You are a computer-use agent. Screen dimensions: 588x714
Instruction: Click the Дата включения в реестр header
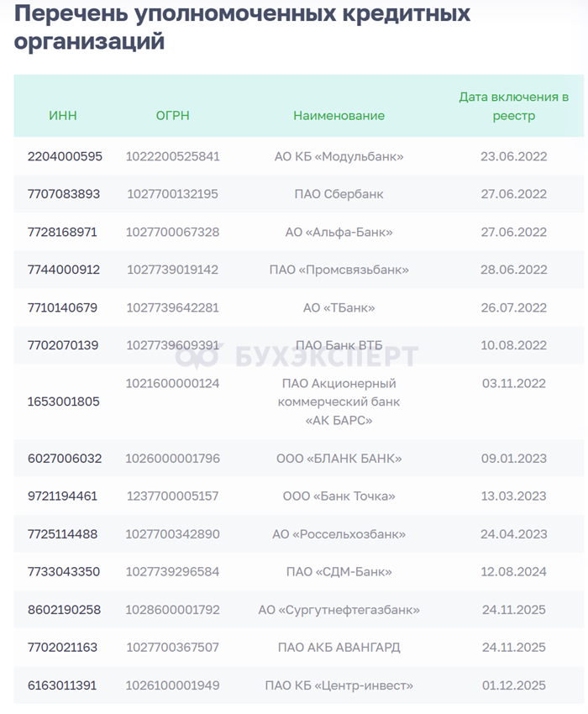(513, 106)
